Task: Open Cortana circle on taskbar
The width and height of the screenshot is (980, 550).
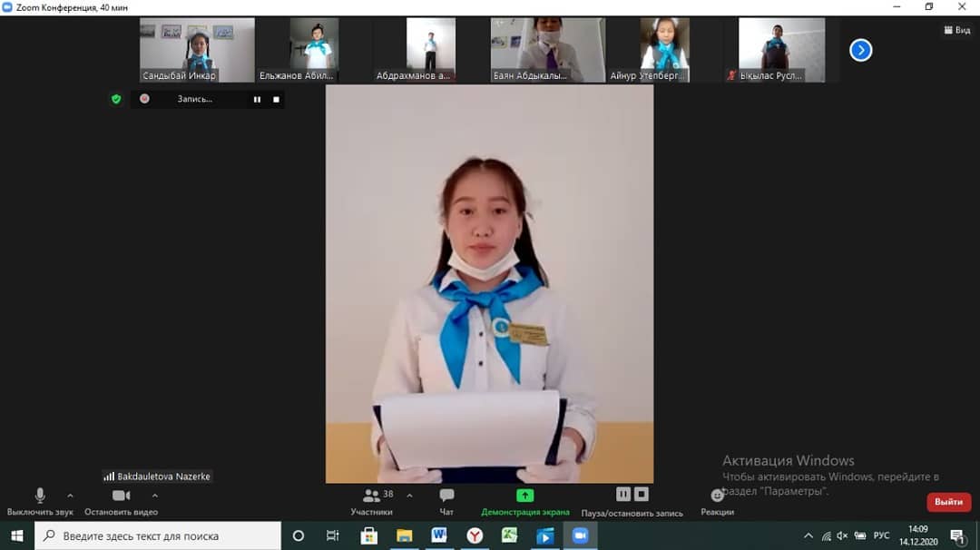Action: 299,535
